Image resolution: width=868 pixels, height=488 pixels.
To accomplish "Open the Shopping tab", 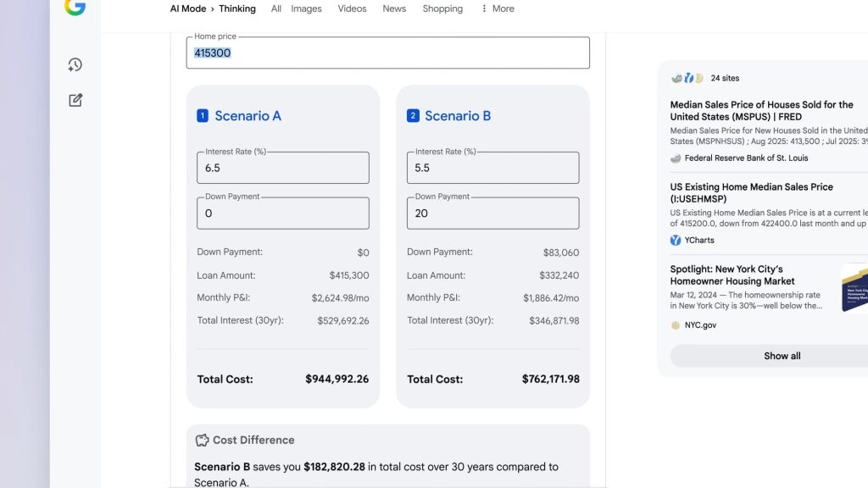I will [442, 8].
